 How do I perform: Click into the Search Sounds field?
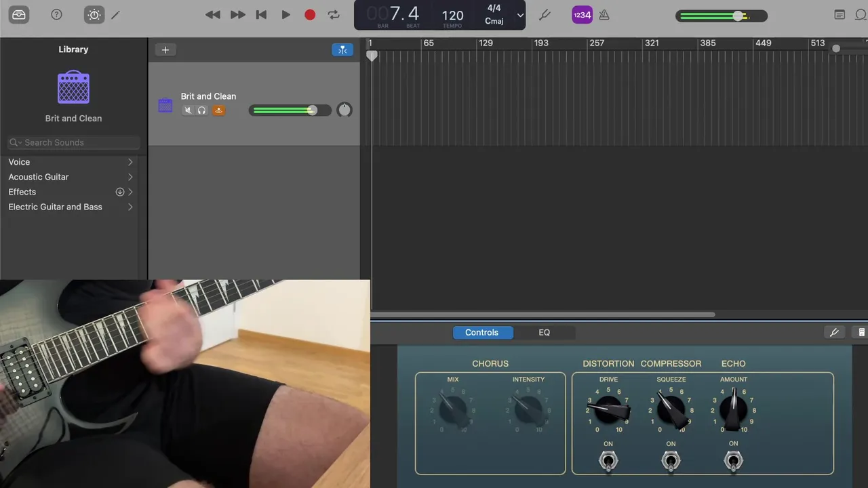click(73, 142)
